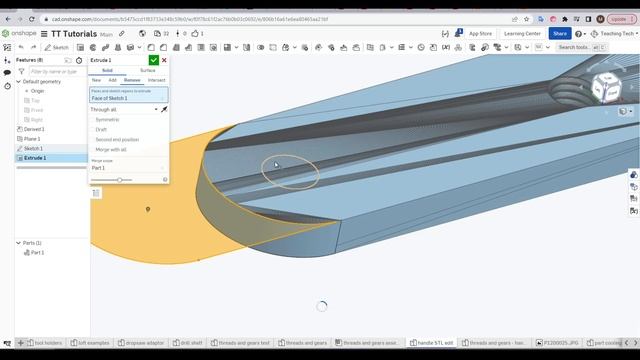Click the copies icon showing 32
This screenshot has height=360, width=640.
[161, 33]
